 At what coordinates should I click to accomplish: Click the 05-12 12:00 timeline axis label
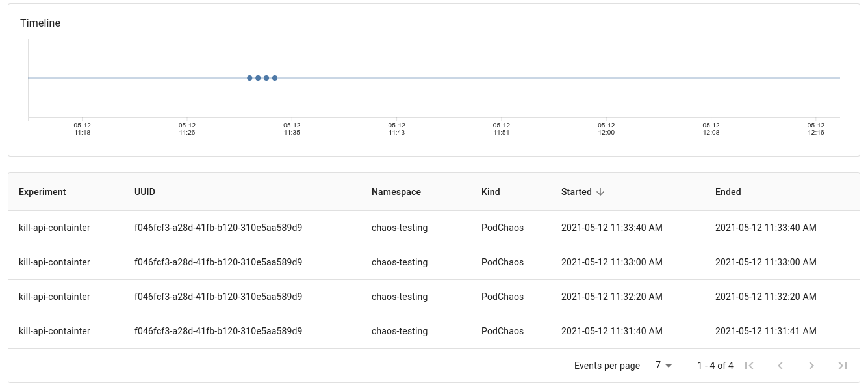tap(606, 129)
